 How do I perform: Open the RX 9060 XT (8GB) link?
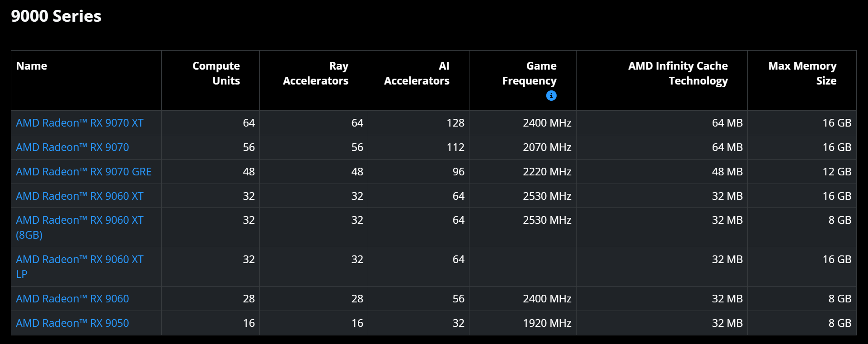pyautogui.click(x=80, y=227)
